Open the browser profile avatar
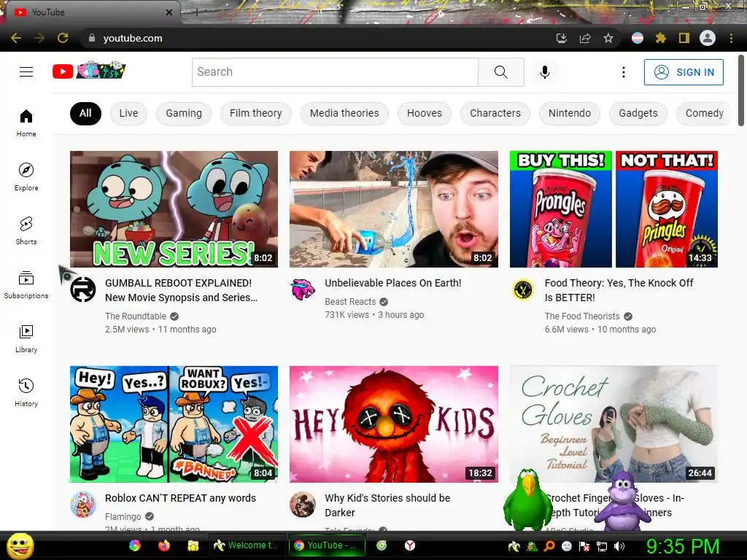The height and width of the screenshot is (560, 747). point(708,38)
